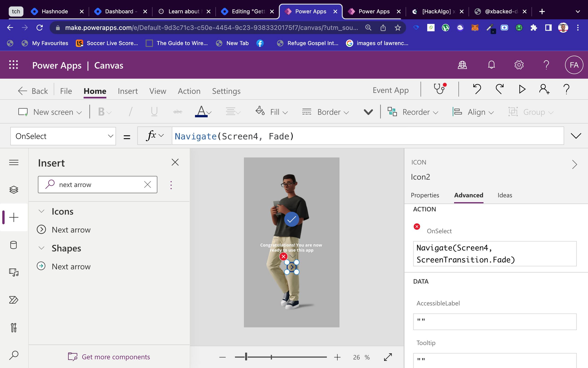Open the File menu
The width and height of the screenshot is (588, 368).
[x=66, y=91]
